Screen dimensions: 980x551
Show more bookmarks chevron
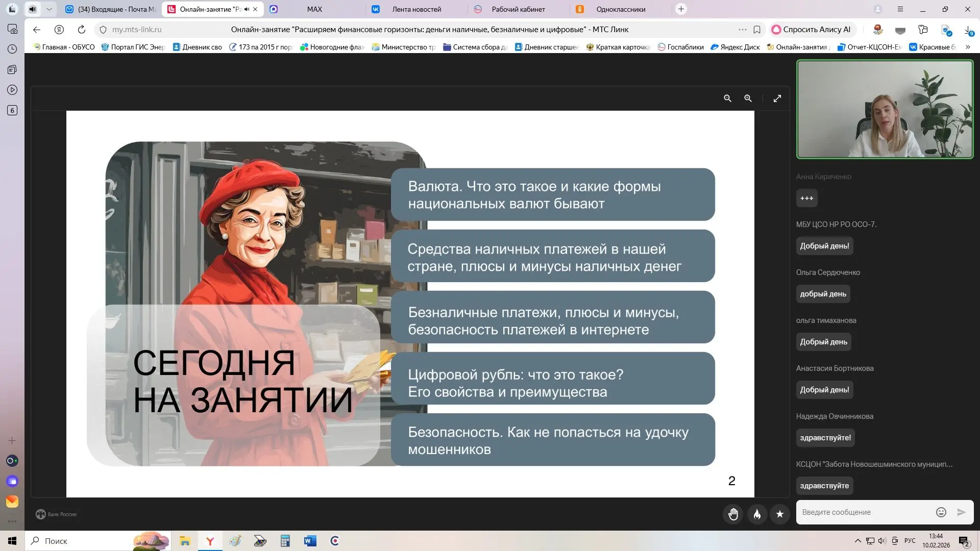point(968,47)
